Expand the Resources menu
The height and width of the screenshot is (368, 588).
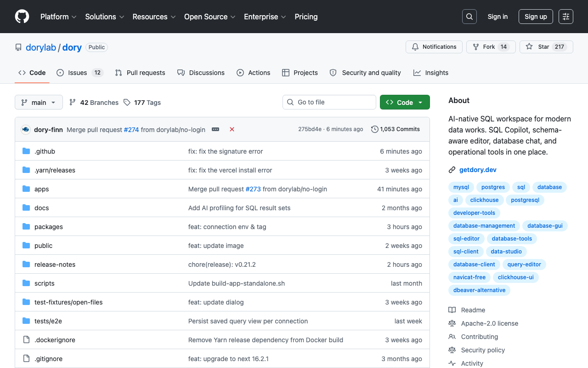[x=154, y=17]
